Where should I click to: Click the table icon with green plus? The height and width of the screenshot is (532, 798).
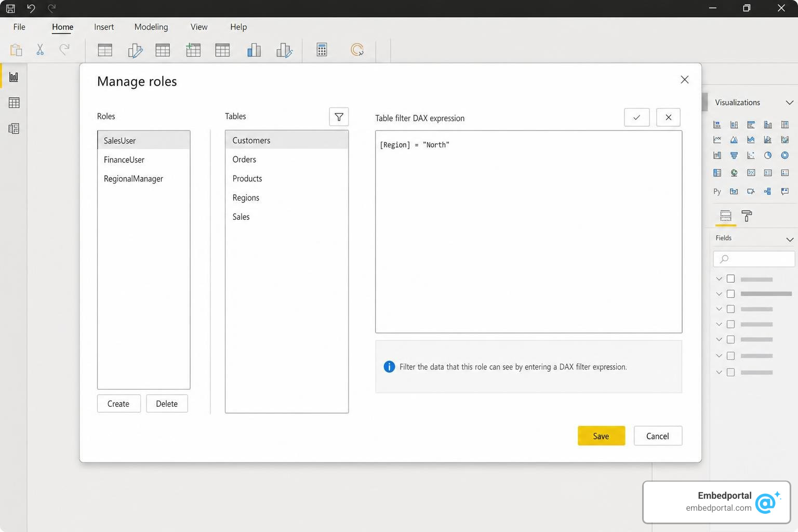[193, 50]
